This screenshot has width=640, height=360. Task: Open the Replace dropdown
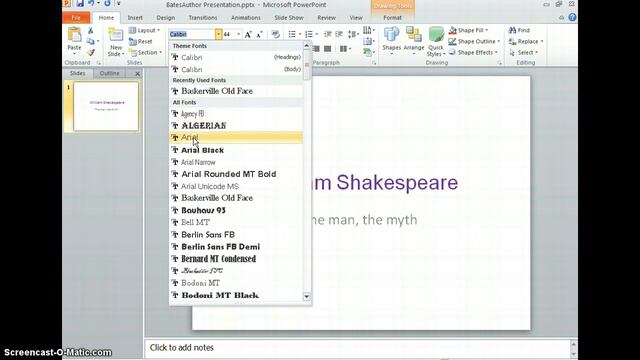point(526,41)
